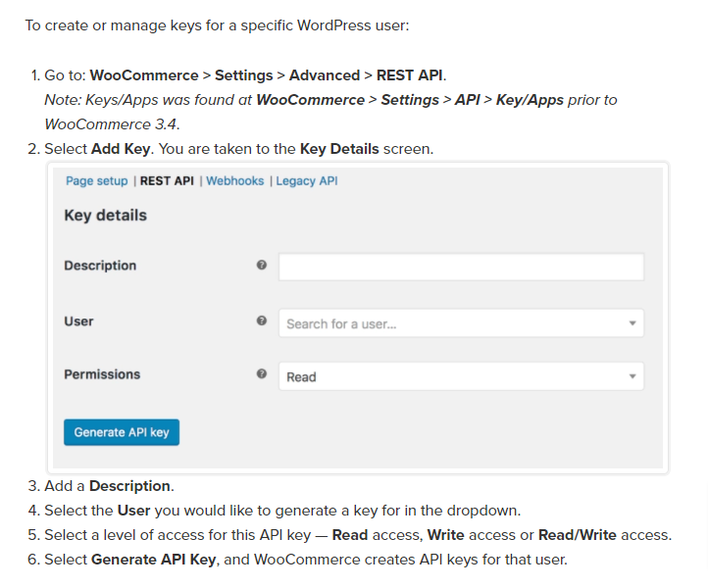The height and width of the screenshot is (588, 708).
Task: Click the User field label
Action: (78, 321)
